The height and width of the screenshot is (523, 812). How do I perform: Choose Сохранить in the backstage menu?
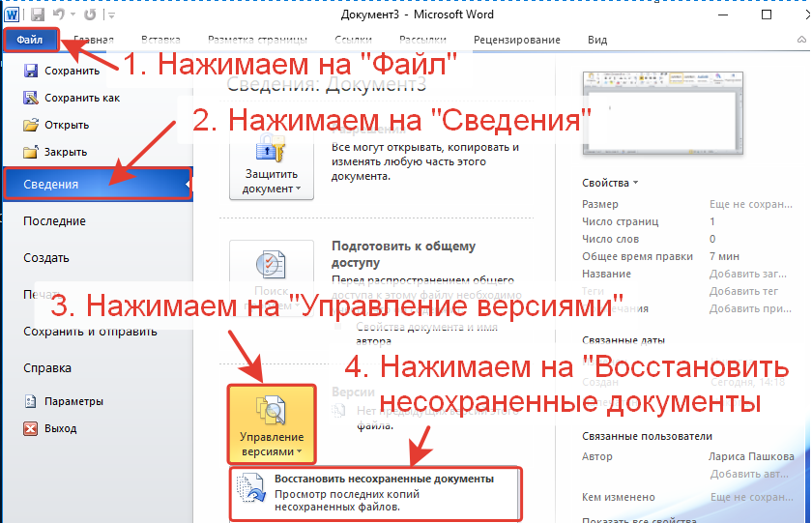point(62,71)
